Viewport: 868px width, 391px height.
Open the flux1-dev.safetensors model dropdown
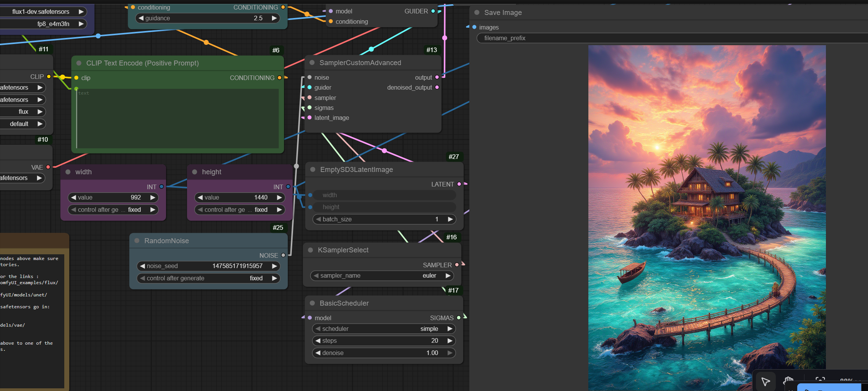tap(43, 12)
